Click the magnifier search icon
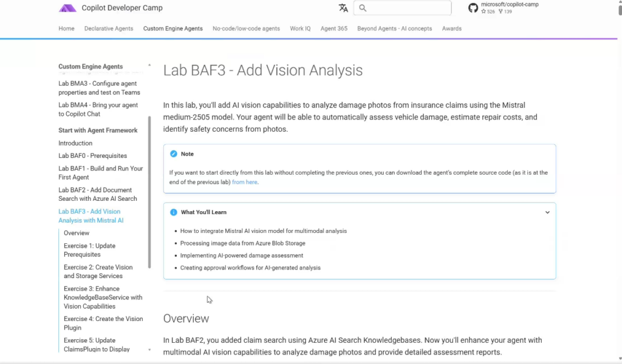622x364 pixels. (x=363, y=8)
